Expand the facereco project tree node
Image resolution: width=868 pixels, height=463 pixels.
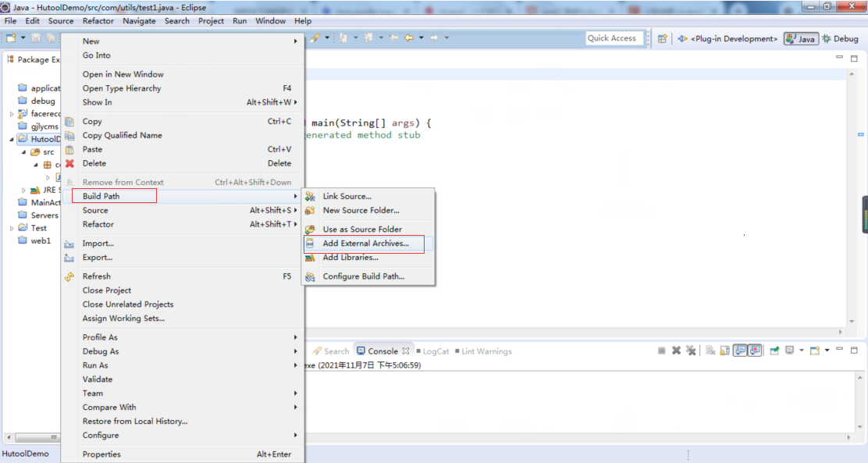coord(12,113)
